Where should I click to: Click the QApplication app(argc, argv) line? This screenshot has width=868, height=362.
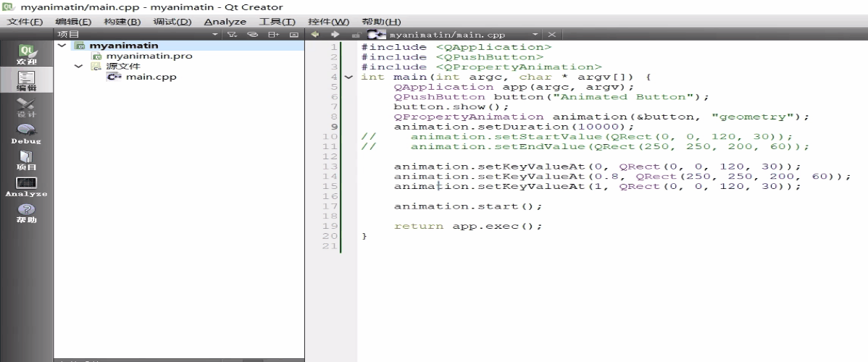[514, 87]
